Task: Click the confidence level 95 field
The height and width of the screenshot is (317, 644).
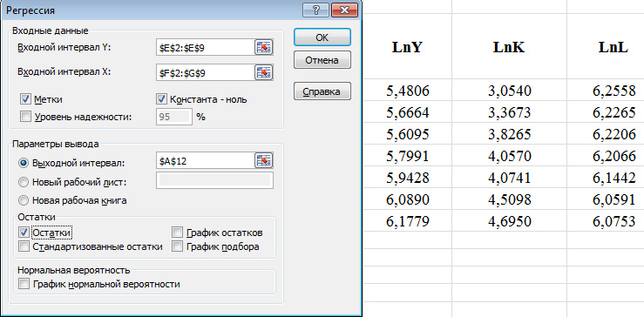Action: (x=173, y=117)
